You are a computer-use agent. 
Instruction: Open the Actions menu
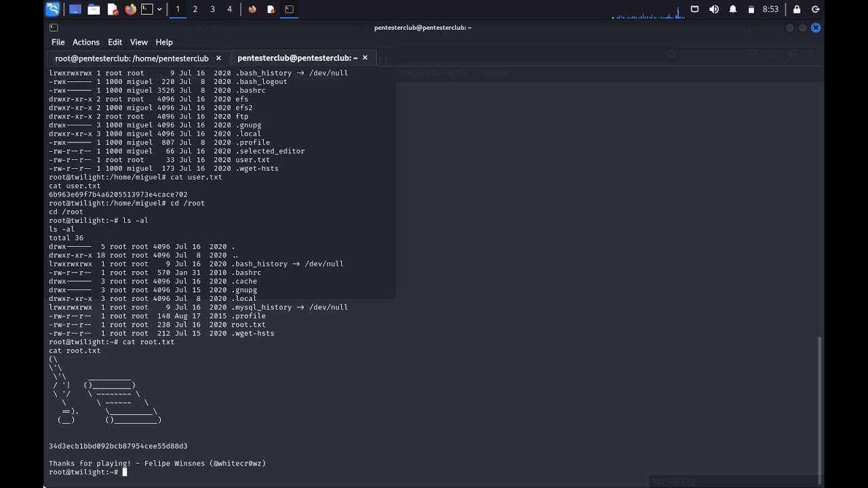pos(86,42)
